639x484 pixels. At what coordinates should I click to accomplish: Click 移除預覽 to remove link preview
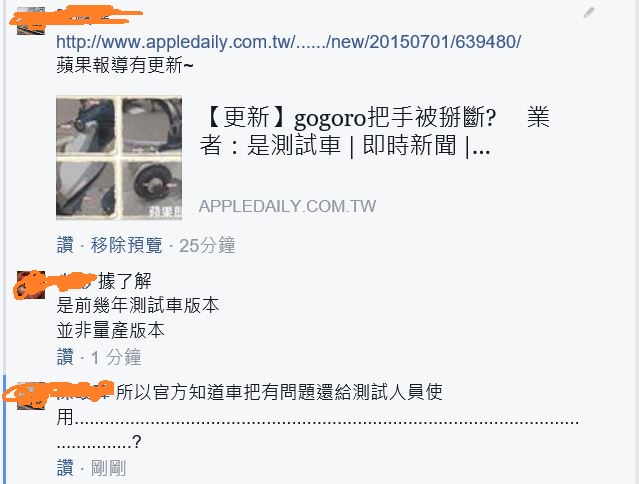(126, 246)
